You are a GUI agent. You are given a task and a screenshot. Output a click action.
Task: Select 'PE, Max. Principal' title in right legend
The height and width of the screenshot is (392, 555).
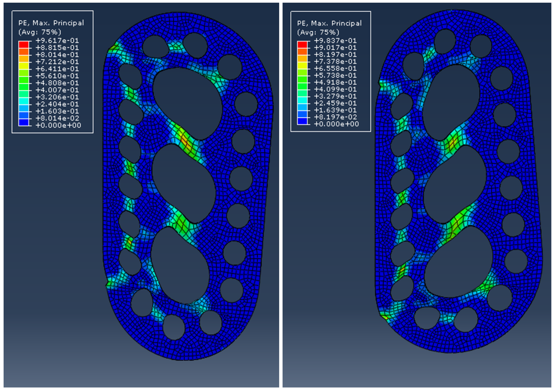(x=329, y=23)
